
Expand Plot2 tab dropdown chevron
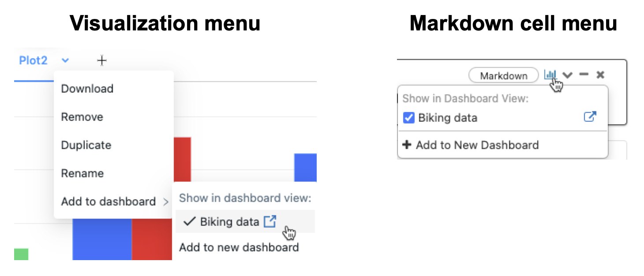(65, 60)
